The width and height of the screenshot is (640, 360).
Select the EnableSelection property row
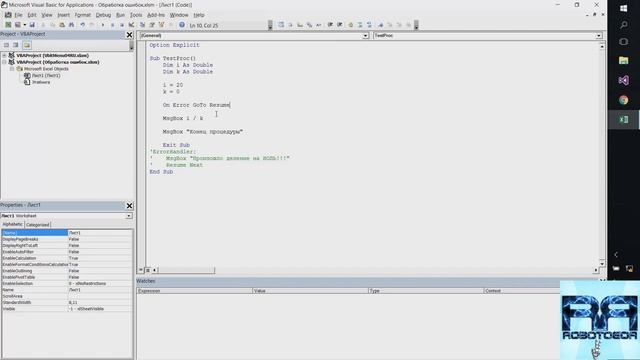tap(67, 283)
